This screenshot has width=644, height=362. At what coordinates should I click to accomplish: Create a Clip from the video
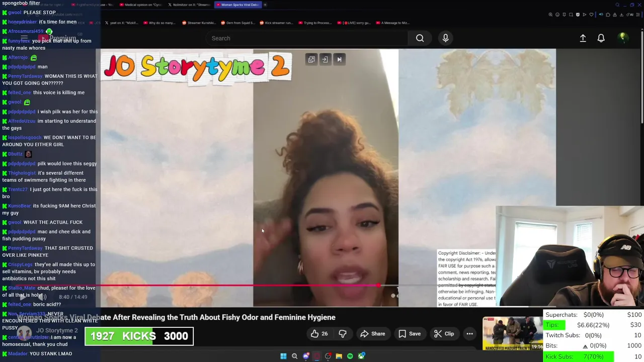(x=444, y=334)
